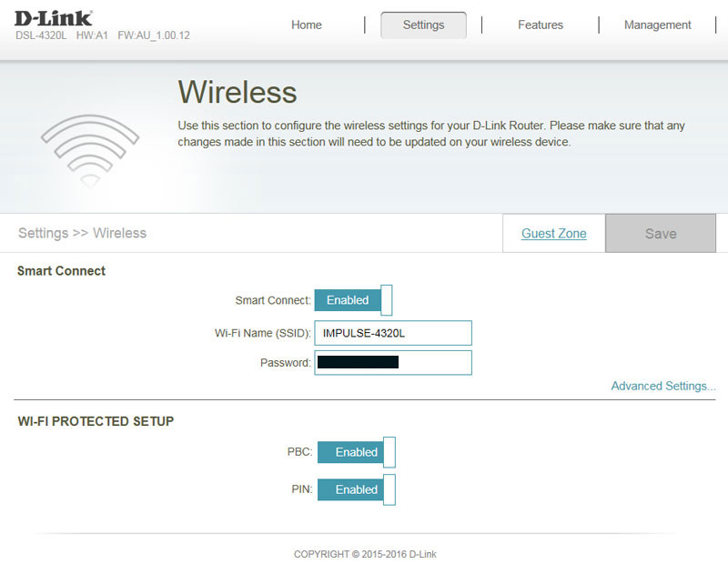Open the Management menu
This screenshot has height=574, width=728.
pyautogui.click(x=657, y=25)
